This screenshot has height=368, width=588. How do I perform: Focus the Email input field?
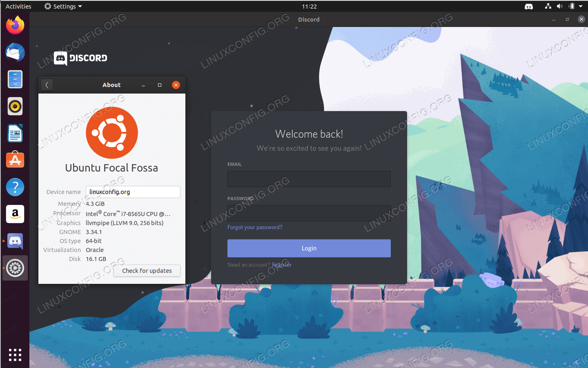coord(309,179)
